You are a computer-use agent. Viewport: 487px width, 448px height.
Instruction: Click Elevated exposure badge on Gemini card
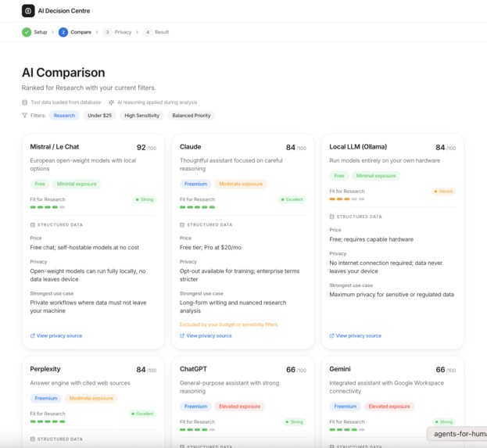click(x=389, y=407)
